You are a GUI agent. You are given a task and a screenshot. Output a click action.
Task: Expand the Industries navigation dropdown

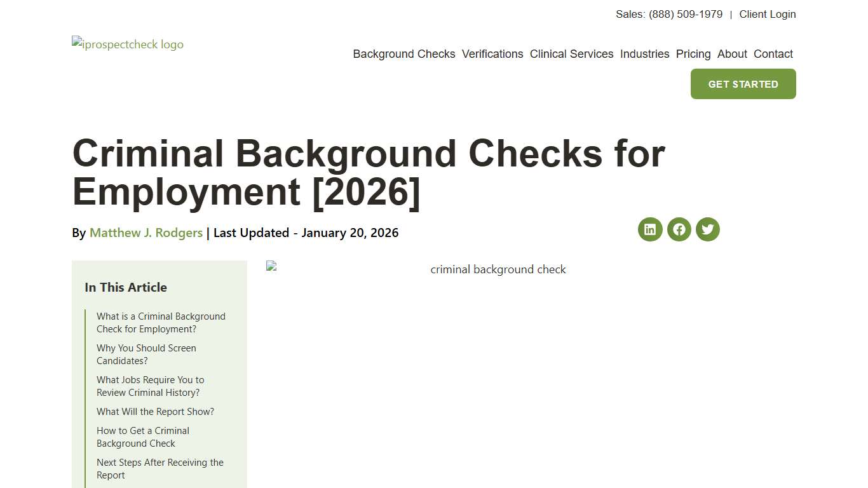[x=645, y=54]
